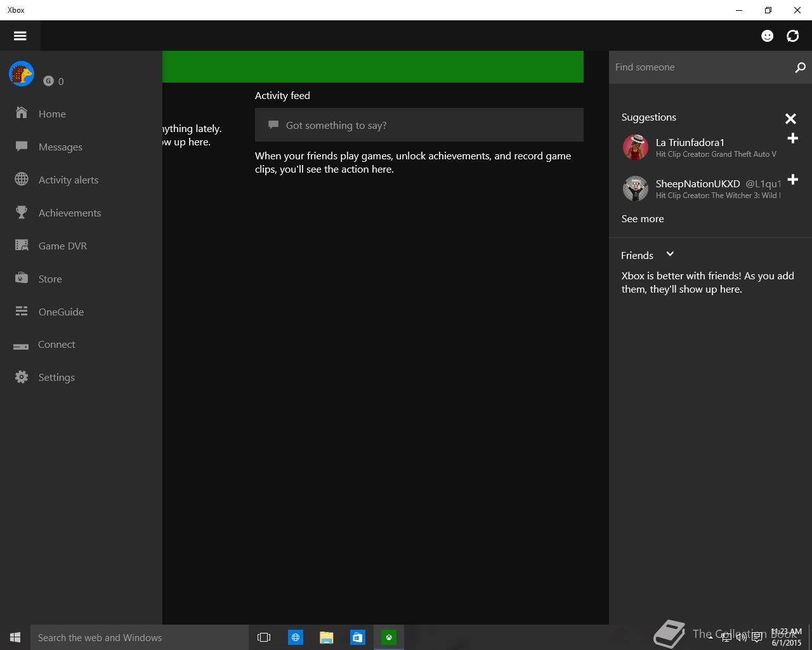Click the Activity feed heading
This screenshot has height=650, width=812.
point(282,95)
